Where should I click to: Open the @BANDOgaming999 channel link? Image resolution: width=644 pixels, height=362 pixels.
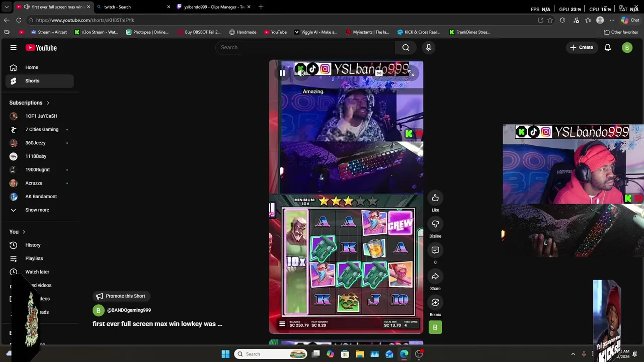pos(129,310)
